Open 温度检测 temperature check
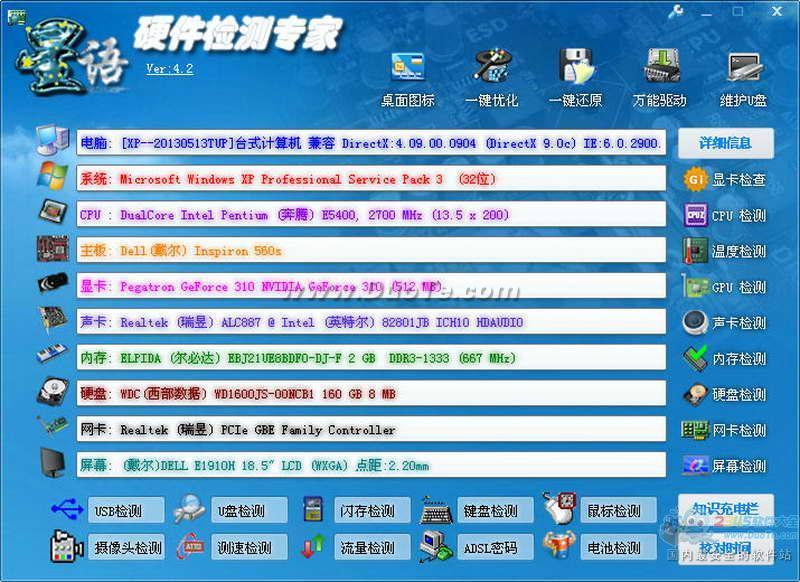This screenshot has width=800, height=582. click(724, 251)
